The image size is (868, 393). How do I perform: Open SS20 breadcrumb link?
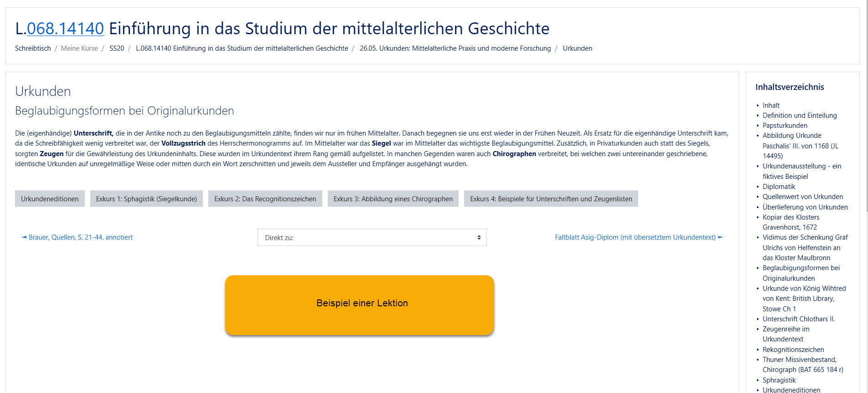[x=117, y=48]
